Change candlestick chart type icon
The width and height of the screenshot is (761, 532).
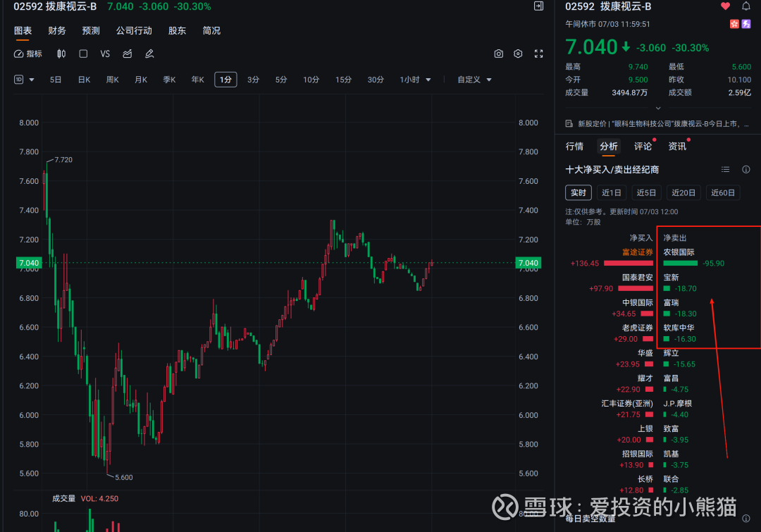point(61,54)
